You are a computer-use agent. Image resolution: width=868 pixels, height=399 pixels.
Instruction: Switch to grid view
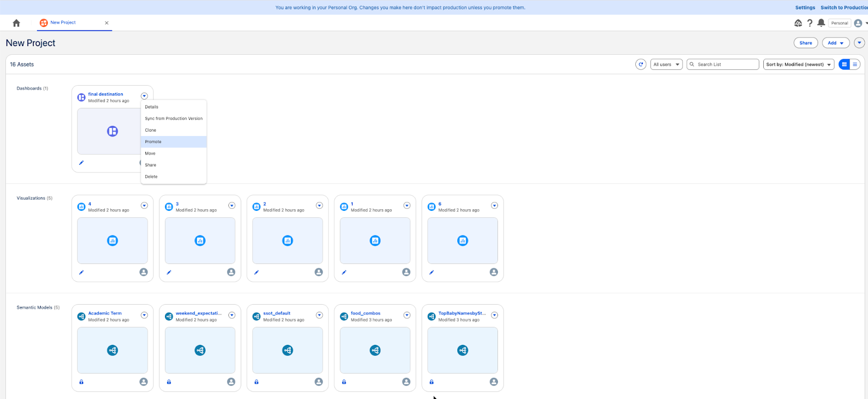844,65
